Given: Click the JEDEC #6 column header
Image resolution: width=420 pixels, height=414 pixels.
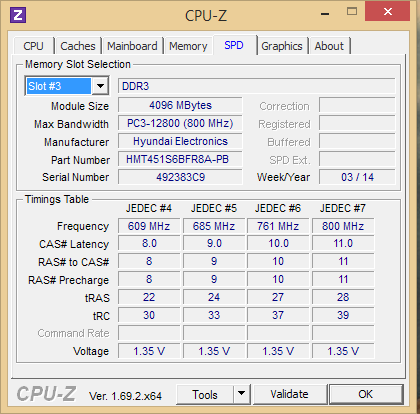Looking at the screenshot, I should tap(278, 208).
